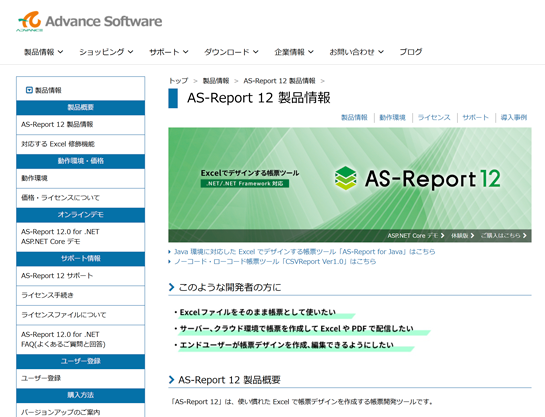
Task: Open sidebar FAQ(よくあるご質問と回答) item
Action: click(80, 340)
